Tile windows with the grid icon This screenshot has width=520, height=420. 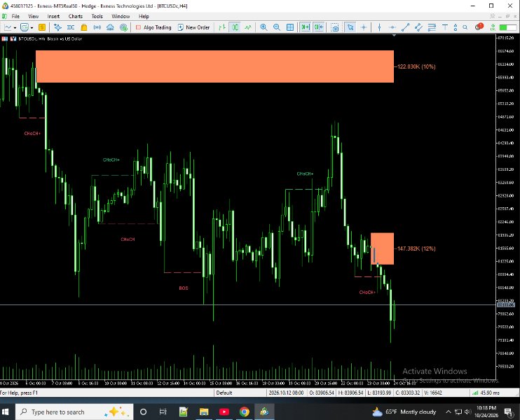click(290, 27)
